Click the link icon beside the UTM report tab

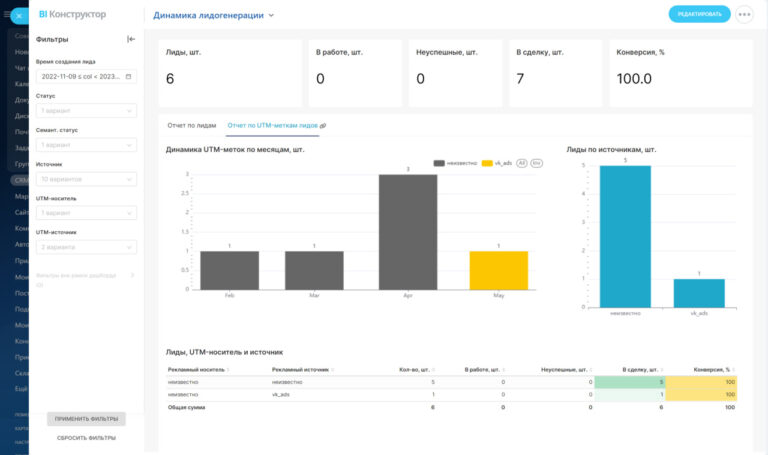323,126
